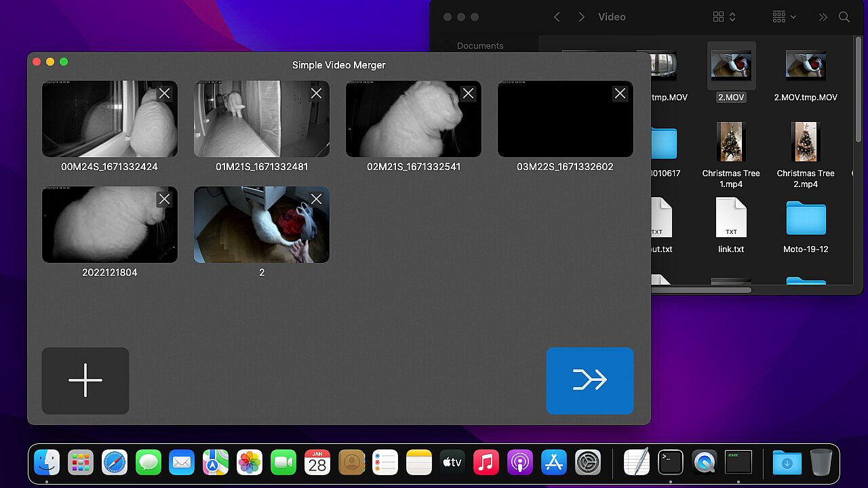Open Safari from the Dock
The image size is (868, 488).
click(115, 463)
